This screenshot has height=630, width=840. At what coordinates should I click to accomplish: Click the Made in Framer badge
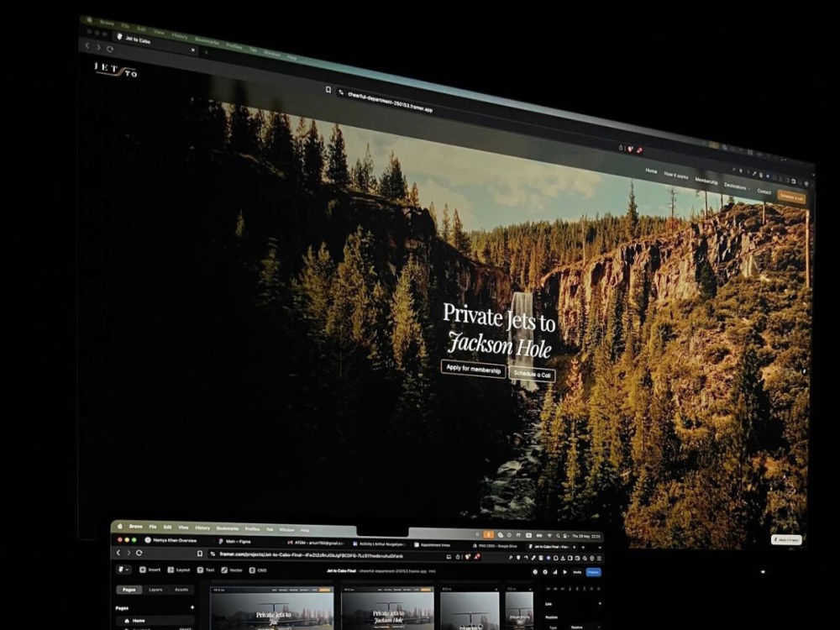786,540
